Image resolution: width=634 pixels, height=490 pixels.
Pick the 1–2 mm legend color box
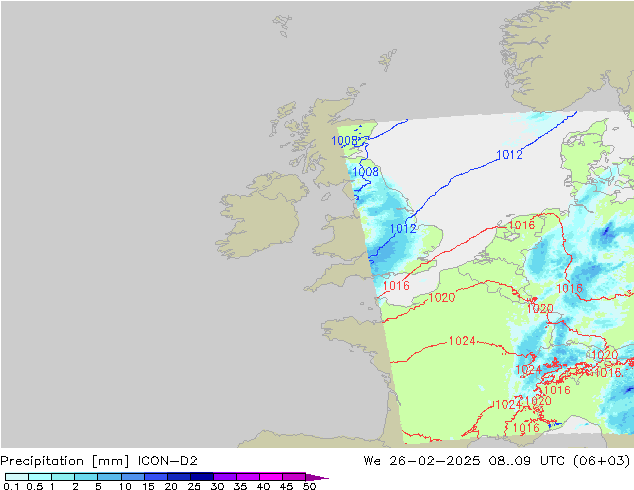[63, 477]
